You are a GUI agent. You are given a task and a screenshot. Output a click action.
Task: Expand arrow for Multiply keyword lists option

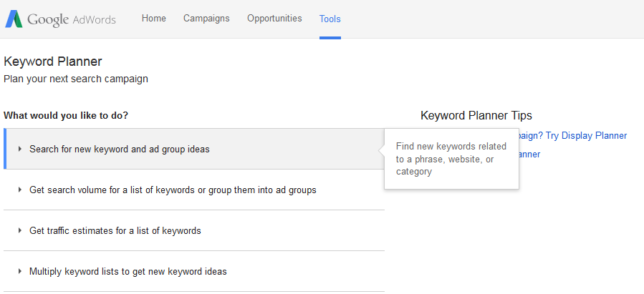click(x=20, y=271)
